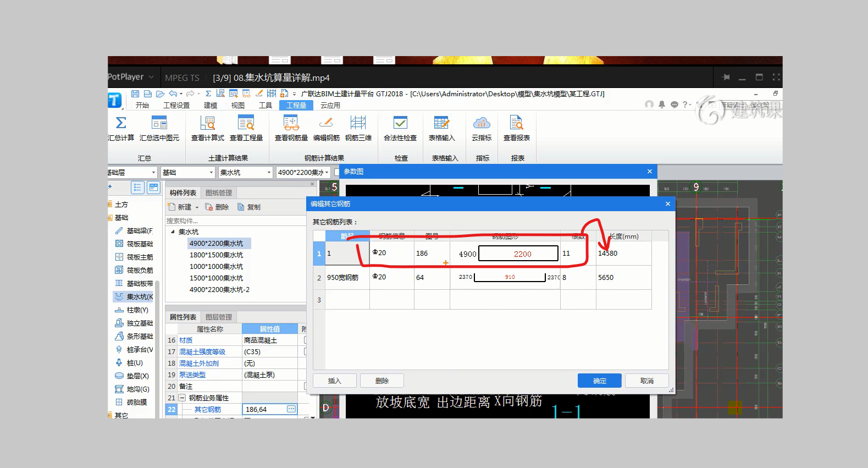Image resolution: width=868 pixels, height=468 pixels.
Task: Collapse 集水坑 tree node in component list
Action: coord(173,232)
